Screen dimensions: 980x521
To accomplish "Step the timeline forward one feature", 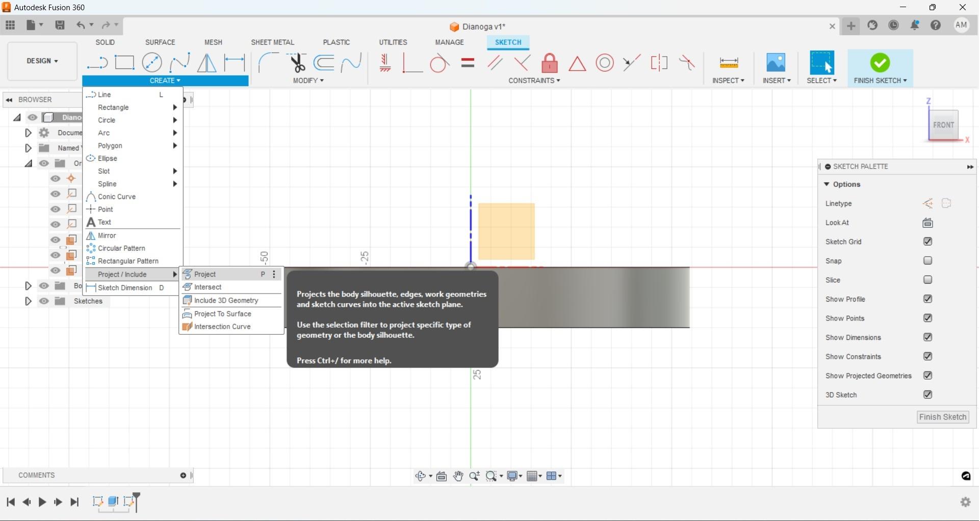I will (x=58, y=502).
